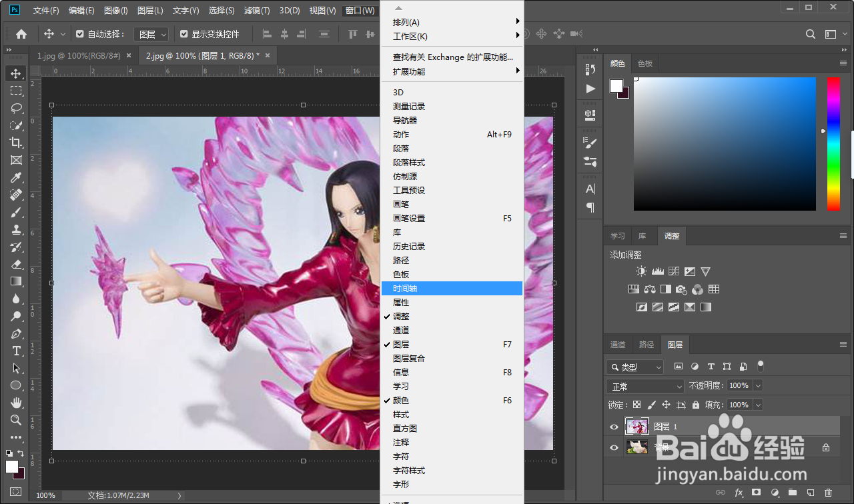Select the Crop tool
This screenshot has height=504, width=854.
tap(16, 142)
